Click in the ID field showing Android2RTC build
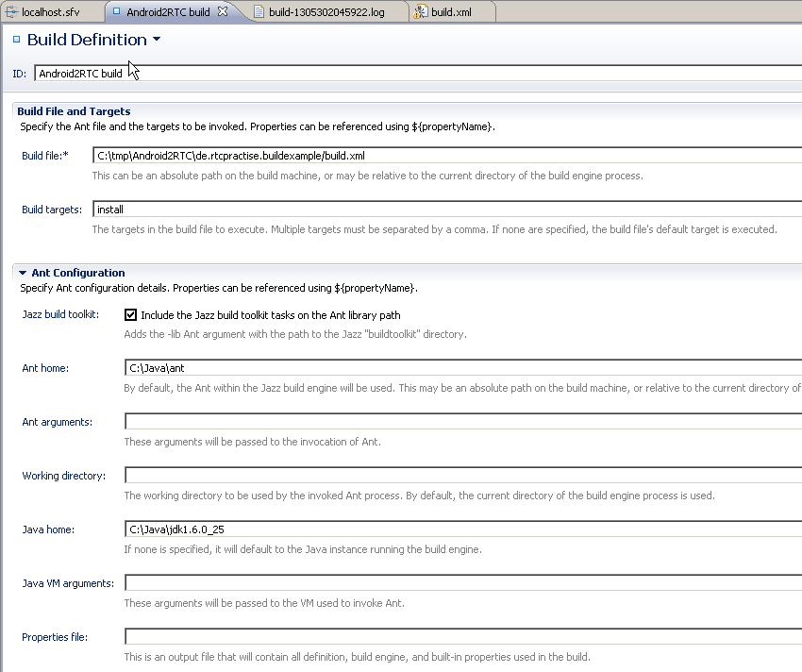802x672 pixels. 415,73
